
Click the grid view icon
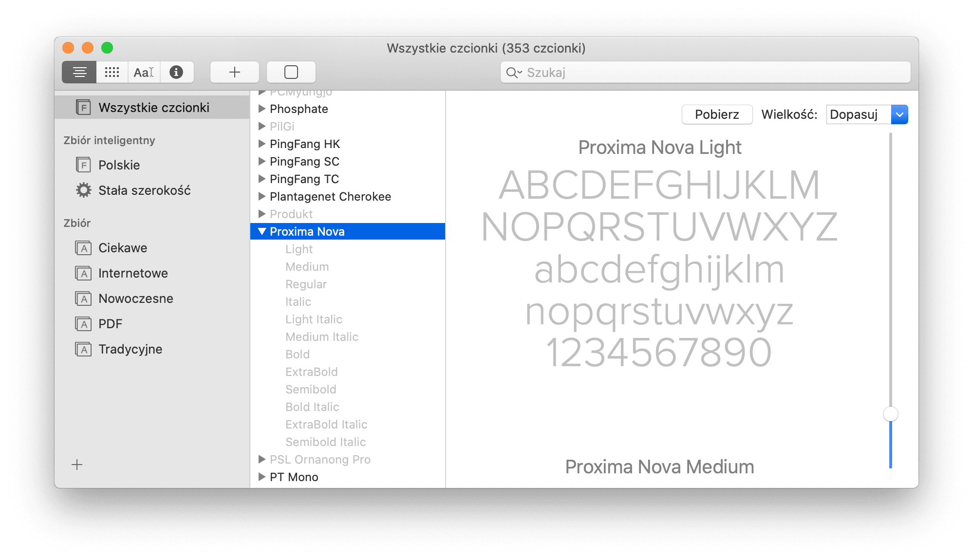(112, 72)
